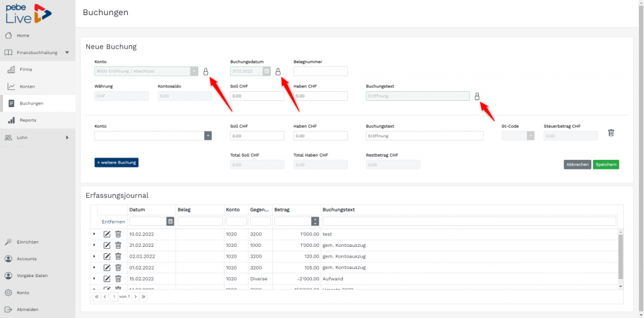Screen dimensions: 644x318
Task: Expand the journal row dated 10.02.2022
Action: 94,234
